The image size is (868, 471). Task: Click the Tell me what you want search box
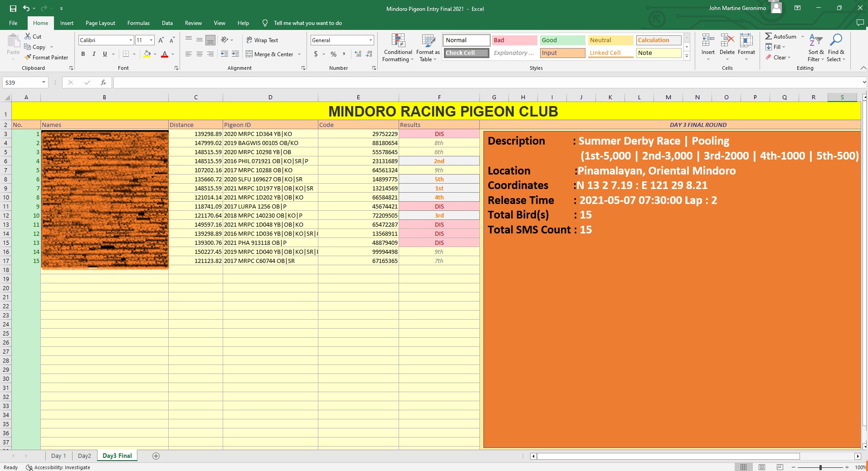coord(307,23)
